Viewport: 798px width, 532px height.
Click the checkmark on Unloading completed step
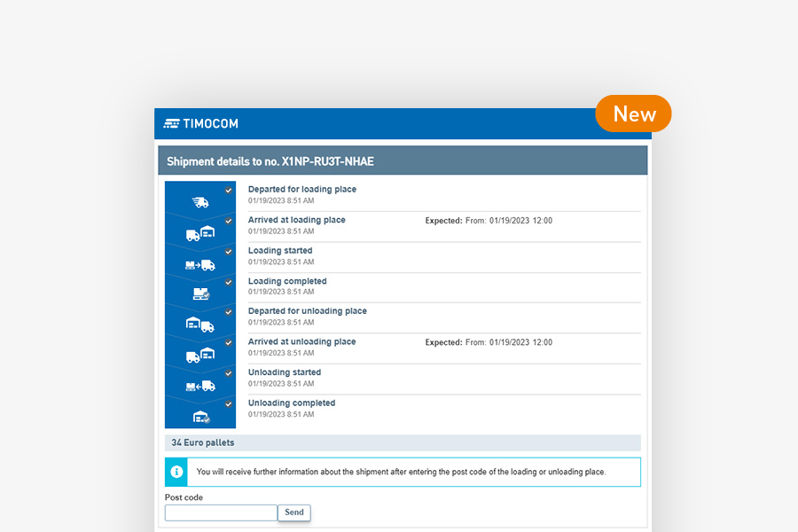[229, 403]
